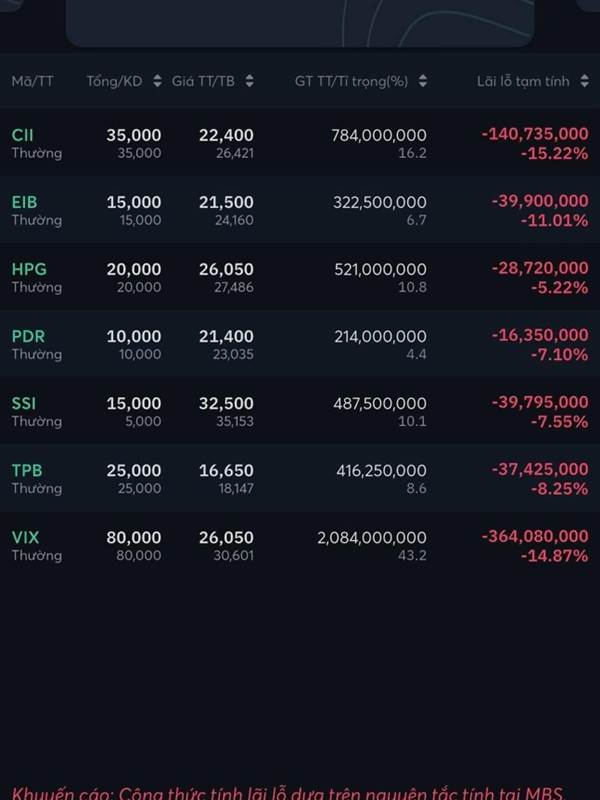The height and width of the screenshot is (800, 600).
Task: Open the SSI stock details
Action: [x=23, y=403]
